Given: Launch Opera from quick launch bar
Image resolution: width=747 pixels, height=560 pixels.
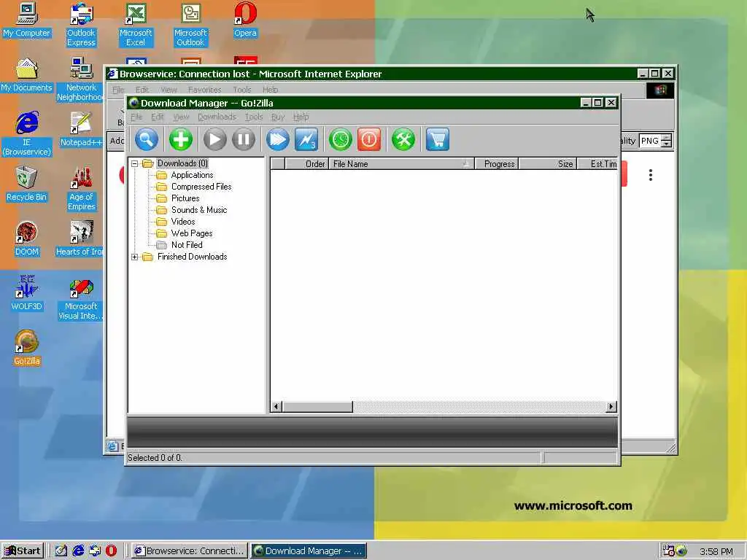Looking at the screenshot, I should [x=111, y=551].
